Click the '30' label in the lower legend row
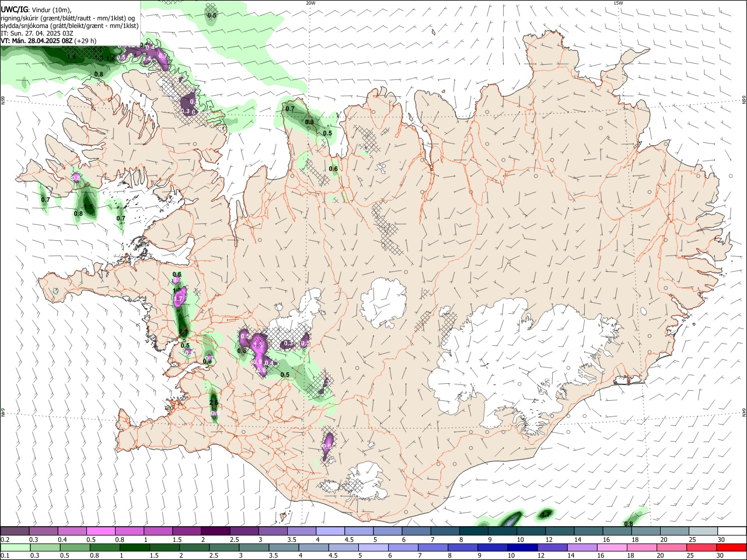This screenshot has width=747, height=560. click(x=721, y=556)
